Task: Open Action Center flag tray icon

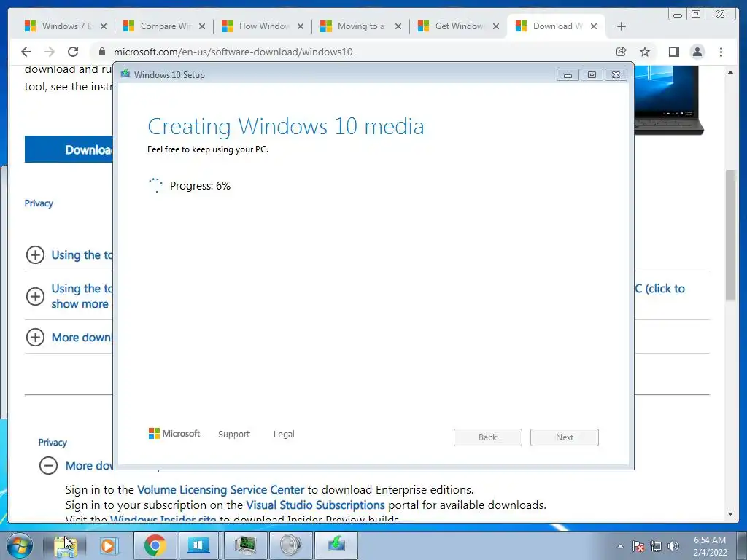Action: tap(638, 546)
